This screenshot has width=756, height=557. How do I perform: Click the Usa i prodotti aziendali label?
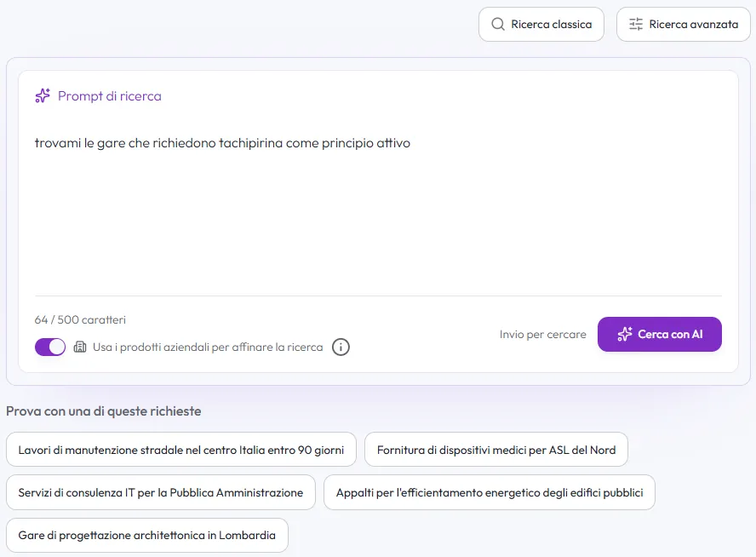[x=208, y=347]
